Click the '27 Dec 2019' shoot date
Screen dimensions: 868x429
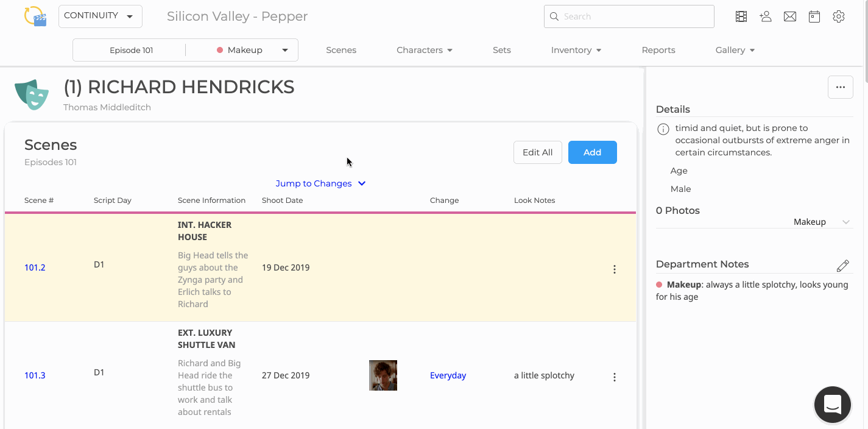pyautogui.click(x=286, y=375)
